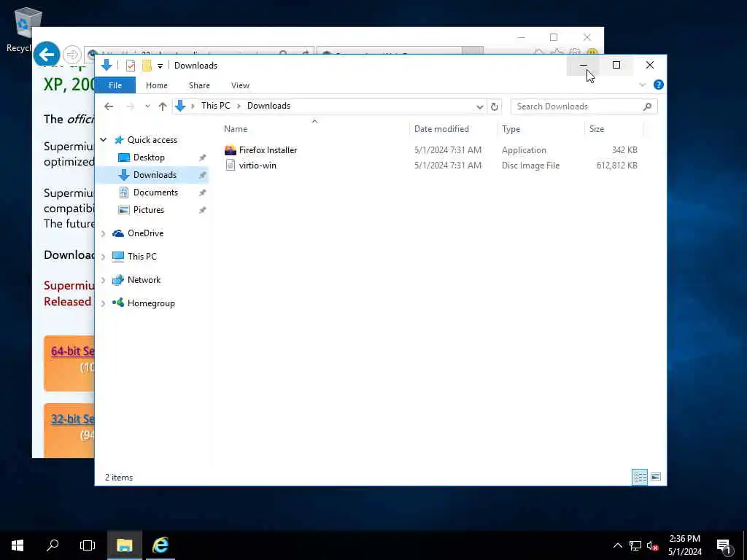747x560 pixels.
Task: Unpin Desktop from Quick access pin
Action: [202, 157]
